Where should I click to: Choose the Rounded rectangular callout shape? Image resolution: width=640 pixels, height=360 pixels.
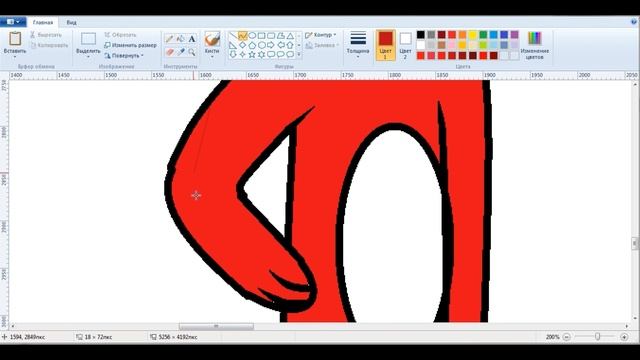click(x=271, y=54)
